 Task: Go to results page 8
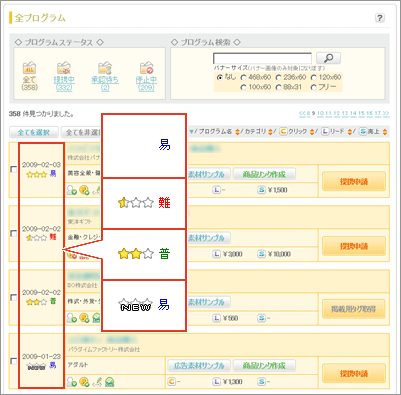(308, 114)
